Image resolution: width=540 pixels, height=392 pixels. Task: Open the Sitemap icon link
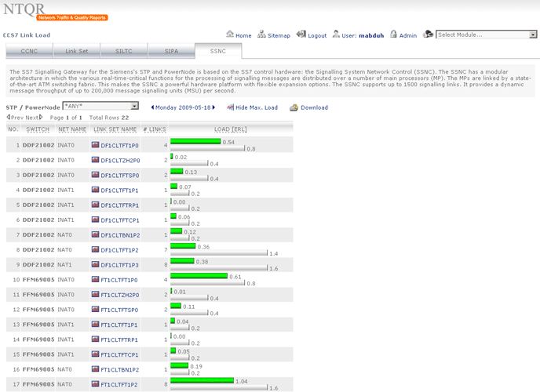(262, 35)
